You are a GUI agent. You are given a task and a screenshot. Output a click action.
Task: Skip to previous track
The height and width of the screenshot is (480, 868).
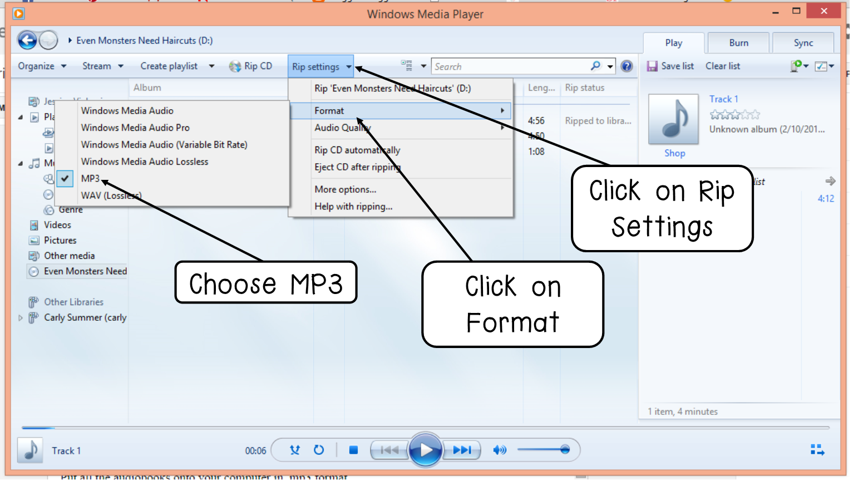coord(389,450)
